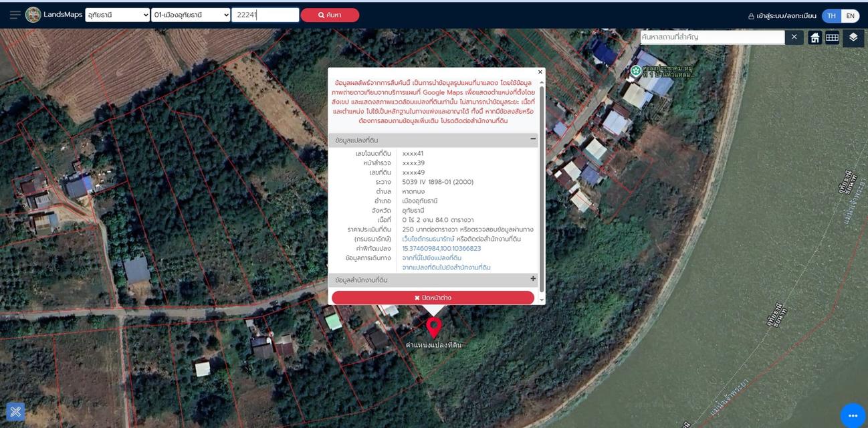
Task: Click the LandsMaps emblem logo
Action: click(33, 15)
